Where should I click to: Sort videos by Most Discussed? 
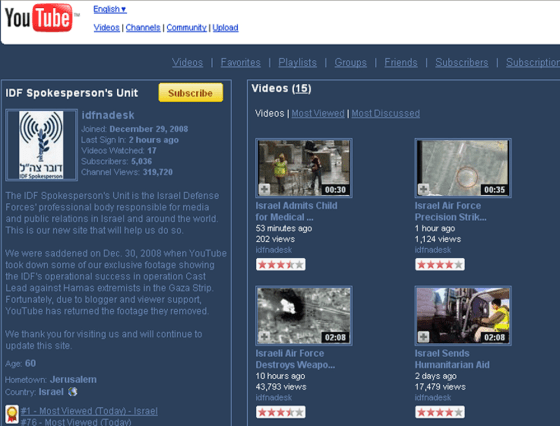click(x=386, y=114)
